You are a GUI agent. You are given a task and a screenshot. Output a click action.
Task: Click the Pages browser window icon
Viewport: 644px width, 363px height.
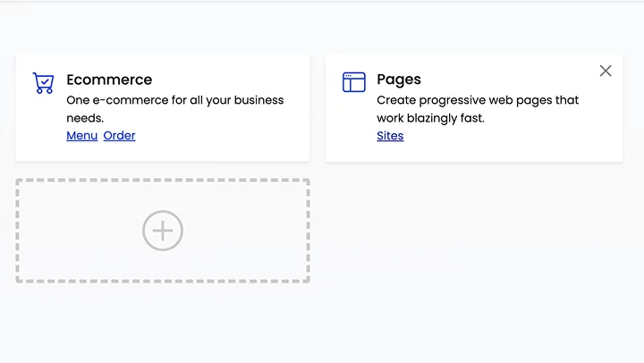(354, 82)
